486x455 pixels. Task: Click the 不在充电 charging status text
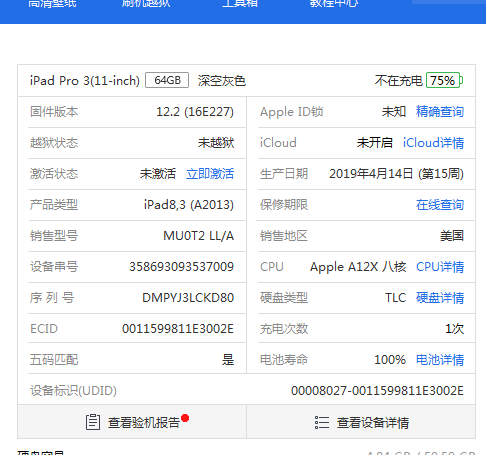(399, 81)
